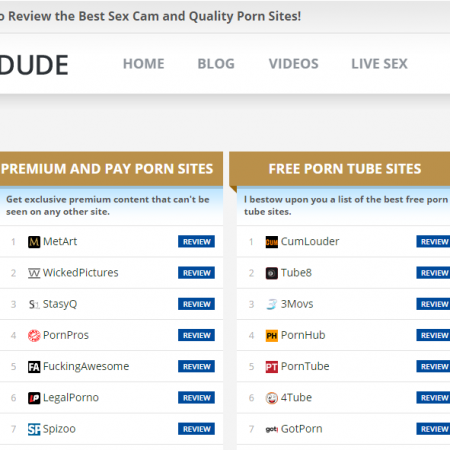The image size is (450, 450).
Task: Visit the 4Tube link
Action: pos(296,398)
